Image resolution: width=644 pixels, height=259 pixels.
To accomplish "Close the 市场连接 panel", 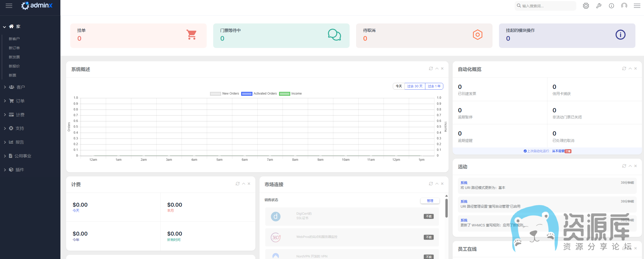I will click(x=442, y=184).
